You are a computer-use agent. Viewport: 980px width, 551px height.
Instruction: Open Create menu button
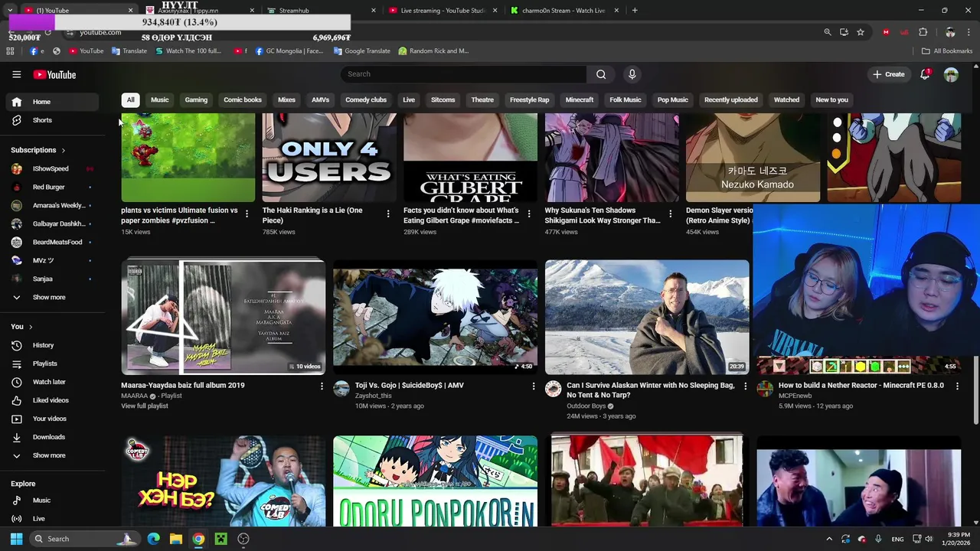click(x=888, y=74)
